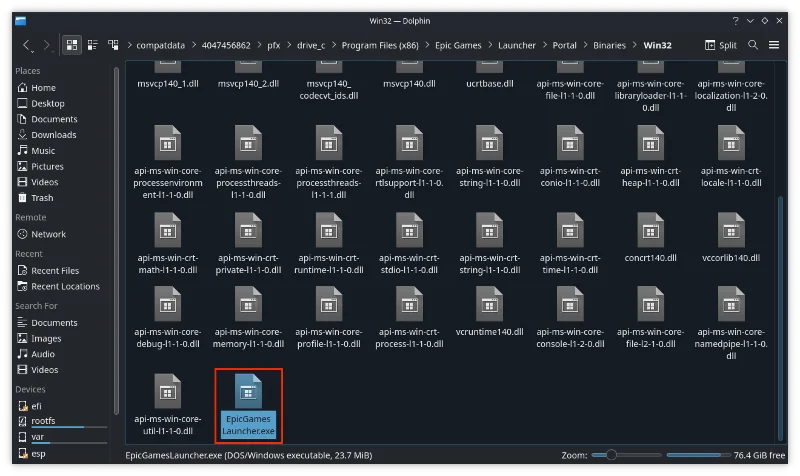Screen dimensions: 800x476
Task: Select api-ms-win-crt-heap-l1-1-0.dll file
Action: point(651,157)
